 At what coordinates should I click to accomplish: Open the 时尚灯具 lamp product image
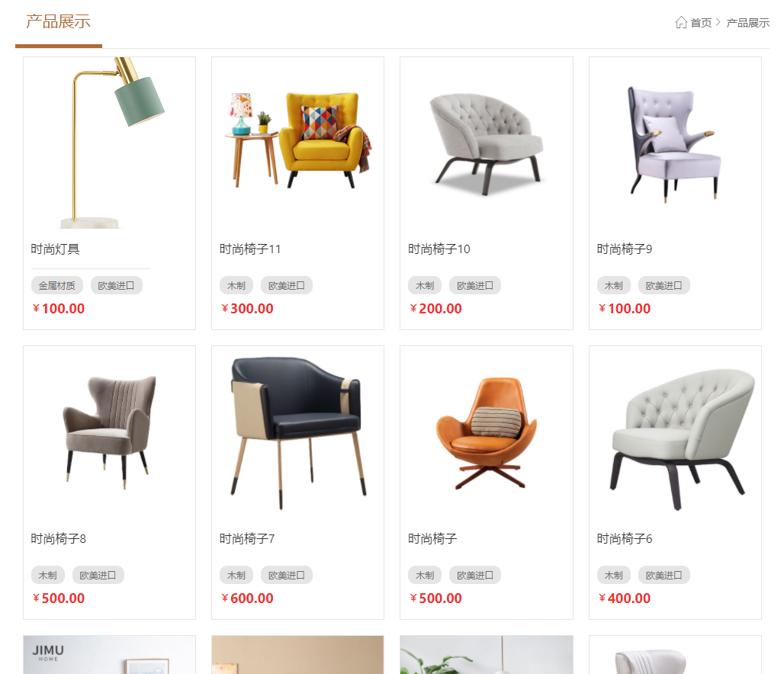coord(110,143)
